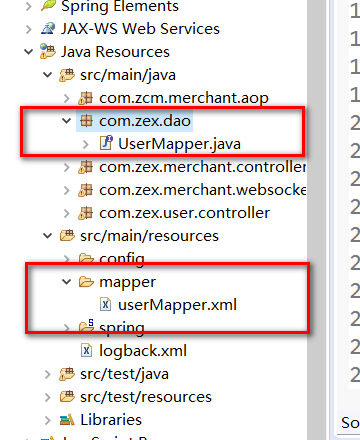The image size is (360, 440).
Task: Open userMapper.xml file name
Action: point(177,305)
